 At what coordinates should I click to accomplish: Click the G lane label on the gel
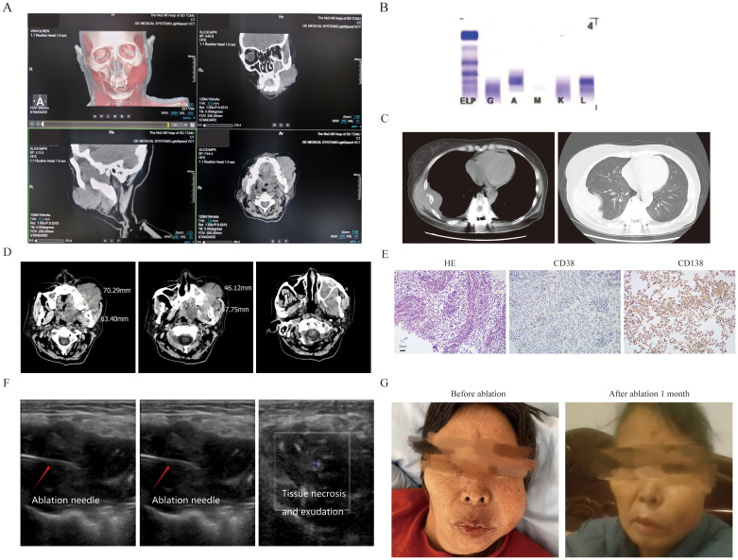click(x=490, y=101)
